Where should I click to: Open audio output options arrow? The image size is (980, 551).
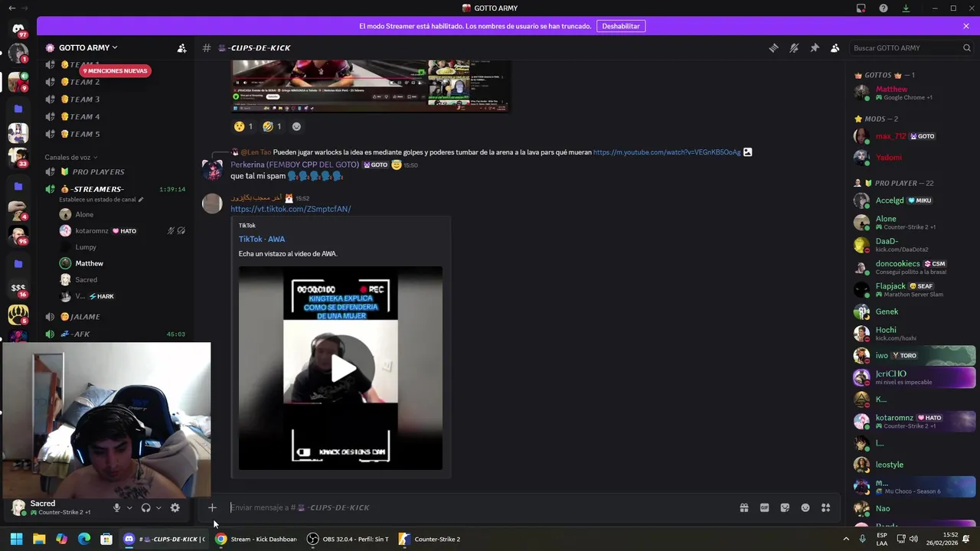coord(158,507)
